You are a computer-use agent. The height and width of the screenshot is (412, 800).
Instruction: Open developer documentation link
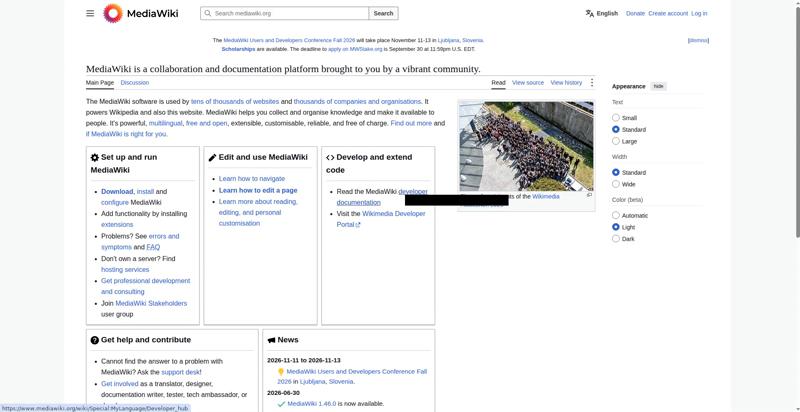pos(382,197)
